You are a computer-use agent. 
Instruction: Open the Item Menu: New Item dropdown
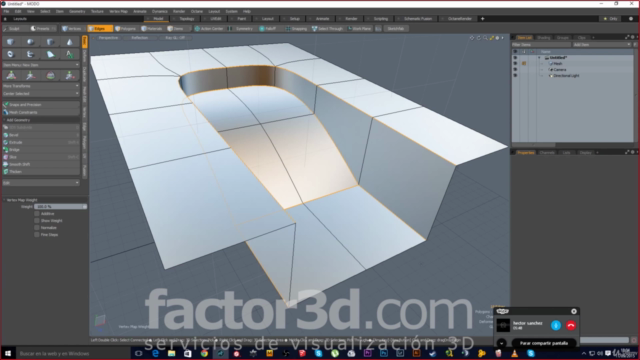point(41,65)
